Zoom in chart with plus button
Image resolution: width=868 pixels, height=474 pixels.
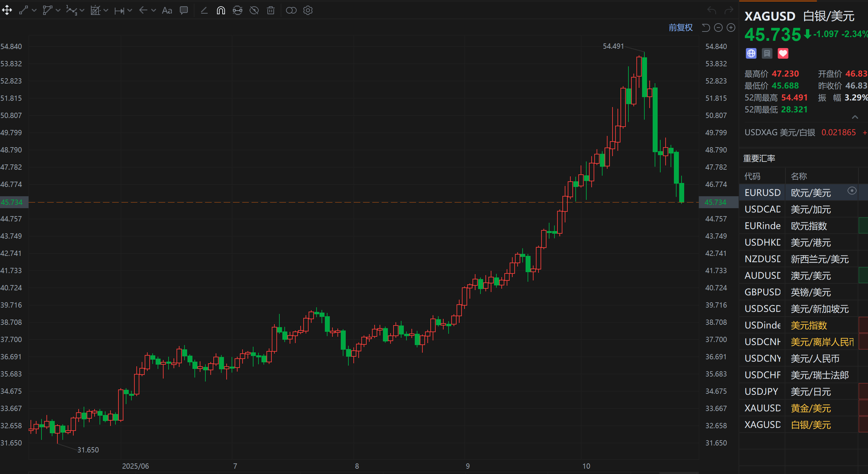[x=731, y=28]
